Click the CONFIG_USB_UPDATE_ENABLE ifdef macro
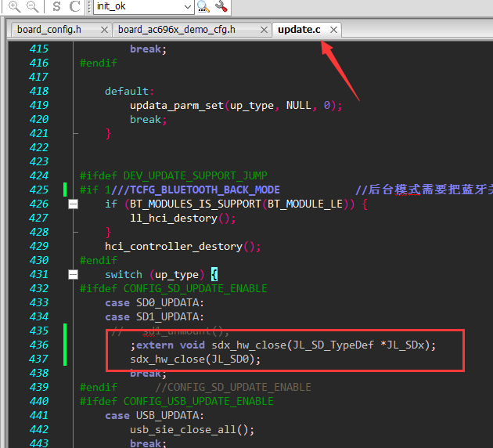493x448 pixels. 199,402
